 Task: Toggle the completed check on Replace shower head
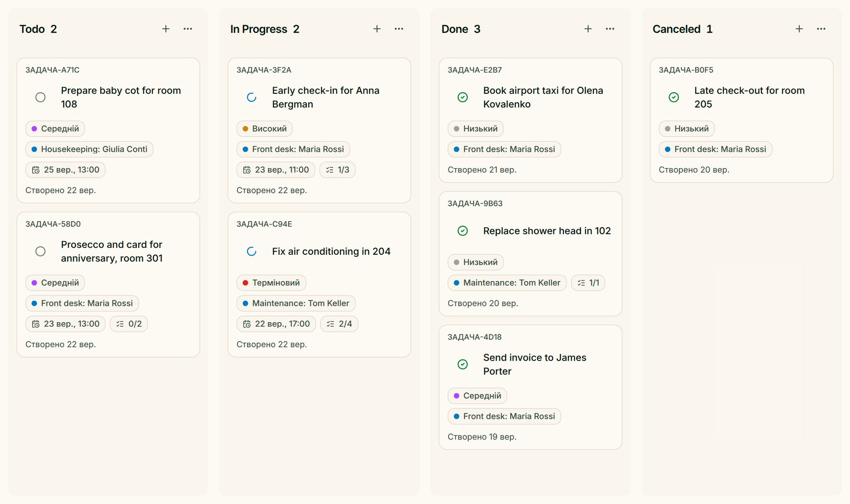click(463, 231)
